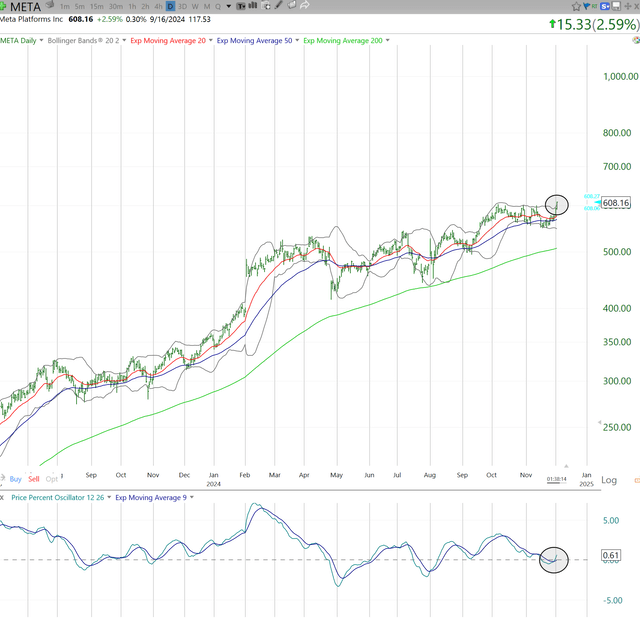Switch to the 15m timeframe
The width and height of the screenshot is (640, 618).
click(96, 6)
